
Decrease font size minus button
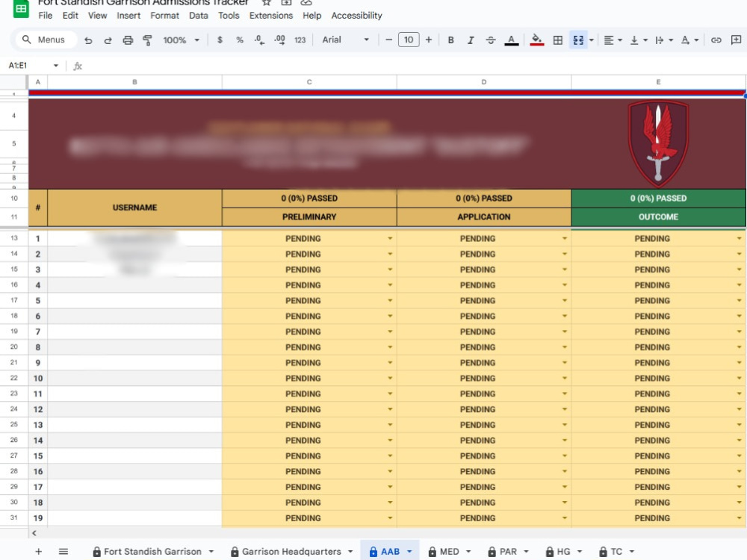coord(388,40)
